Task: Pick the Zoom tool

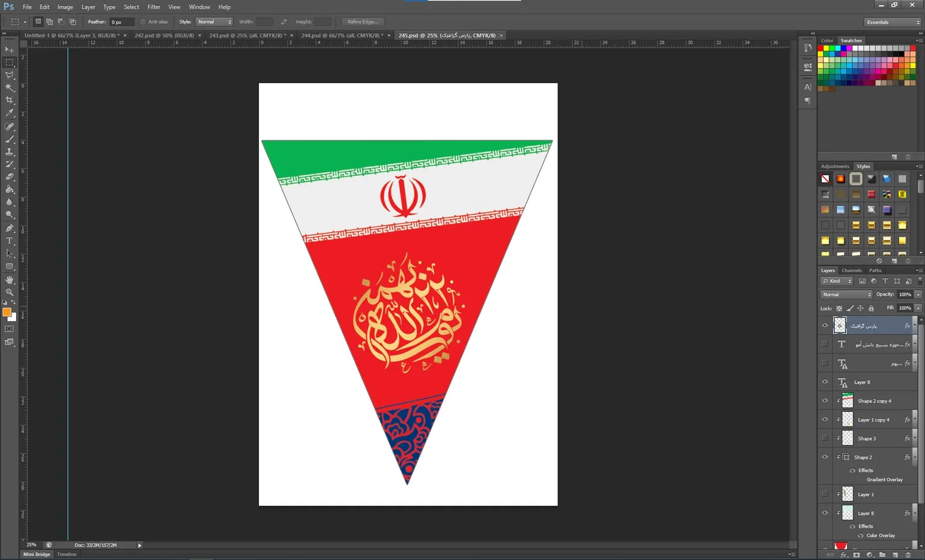Action: [x=10, y=292]
